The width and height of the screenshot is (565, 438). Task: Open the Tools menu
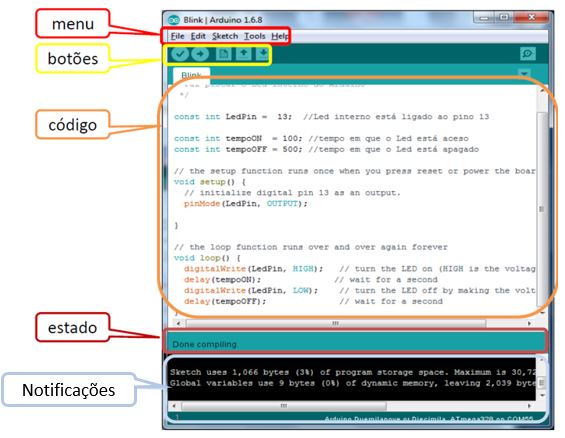(254, 36)
